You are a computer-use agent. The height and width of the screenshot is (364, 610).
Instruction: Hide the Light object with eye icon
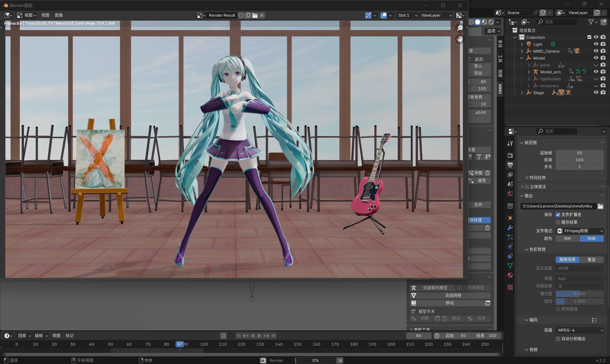[x=596, y=44]
